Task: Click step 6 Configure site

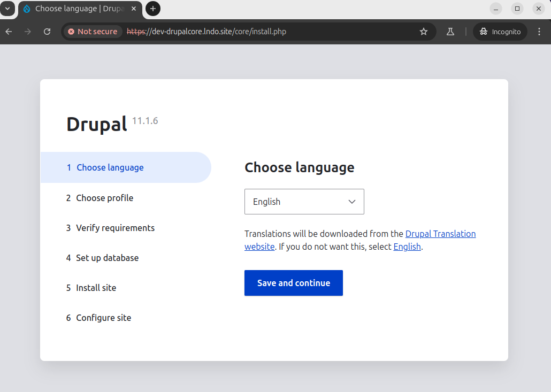Action: click(x=99, y=318)
